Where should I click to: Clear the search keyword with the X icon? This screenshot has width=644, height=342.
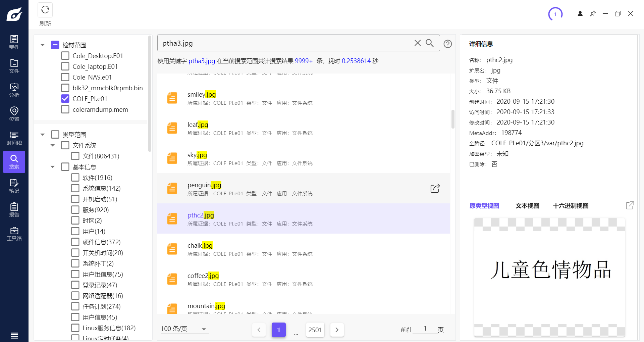pyautogui.click(x=417, y=43)
